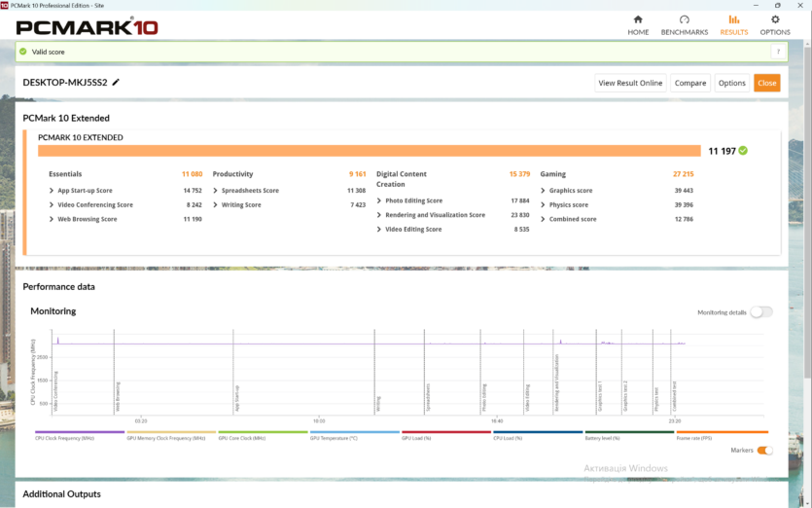Click the Web Browsing marker in chart
The width and height of the screenshot is (812, 508).
pyautogui.click(x=118, y=396)
